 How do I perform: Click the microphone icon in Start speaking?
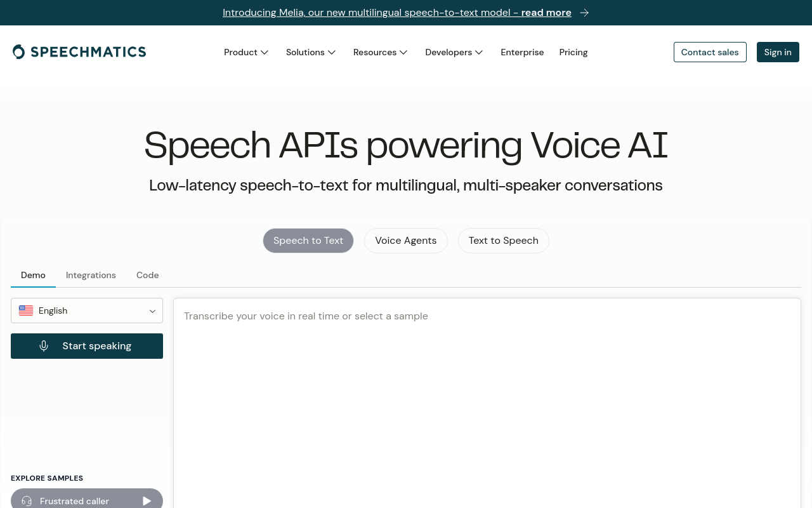(x=44, y=346)
